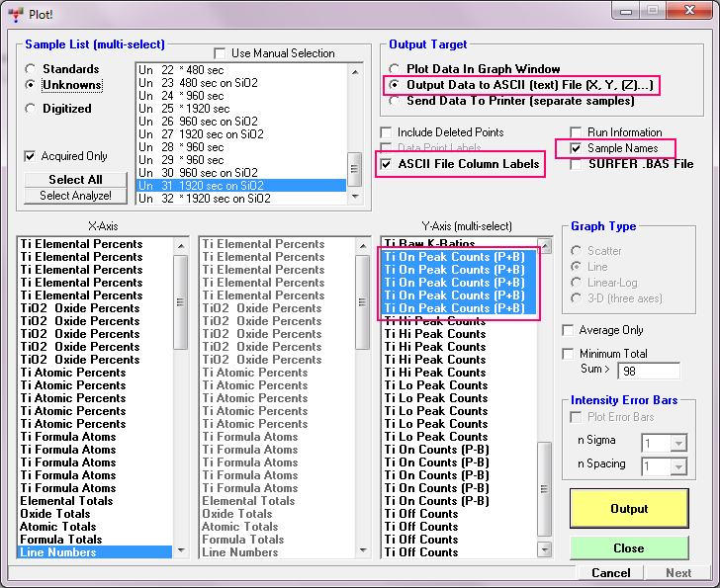The image size is (720, 588).
Task: Click the Sum minimum total input field
Action: pyautogui.click(x=648, y=372)
